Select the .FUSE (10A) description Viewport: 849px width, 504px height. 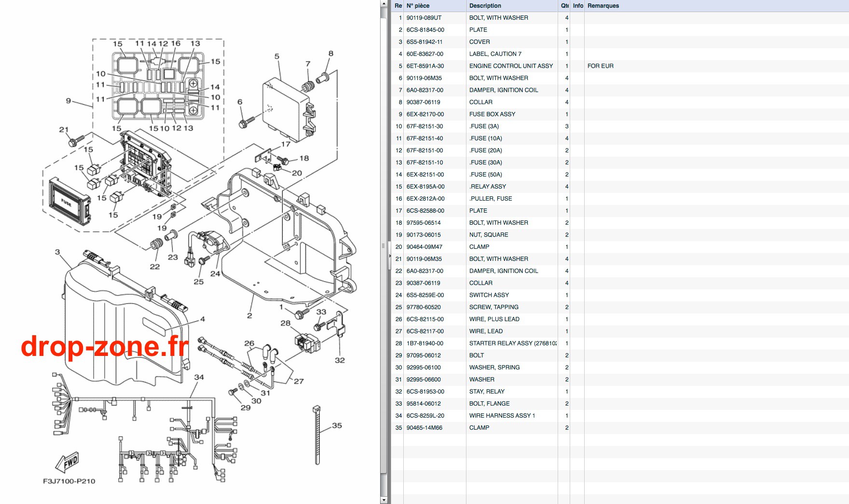486,138
